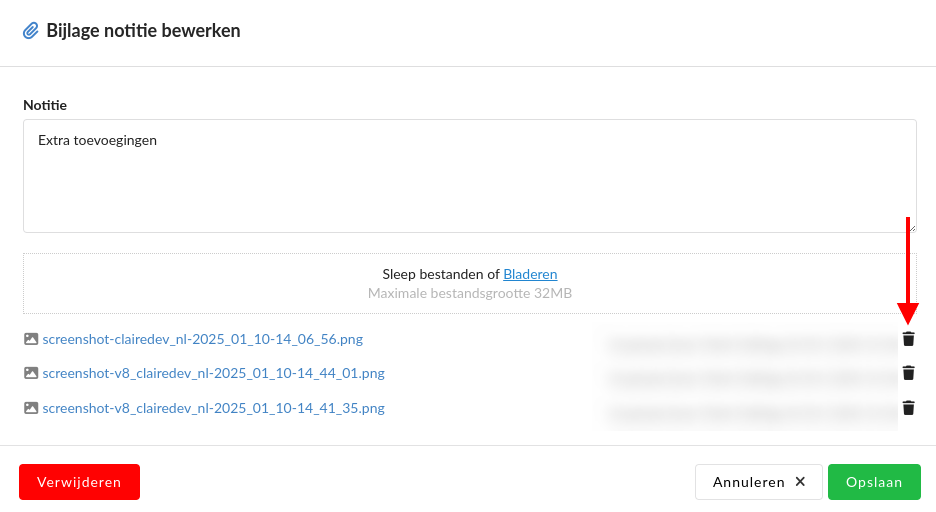This screenshot has height=512, width=936.
Task: Open screenshot-clairedev_nl-2025_01_10-14_06_56.png file link
Action: pyautogui.click(x=202, y=339)
